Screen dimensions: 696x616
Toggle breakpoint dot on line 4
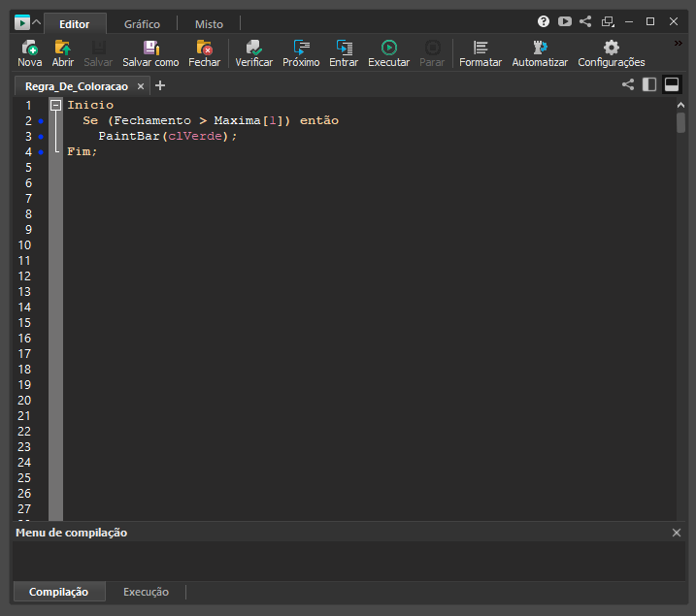tap(41, 151)
